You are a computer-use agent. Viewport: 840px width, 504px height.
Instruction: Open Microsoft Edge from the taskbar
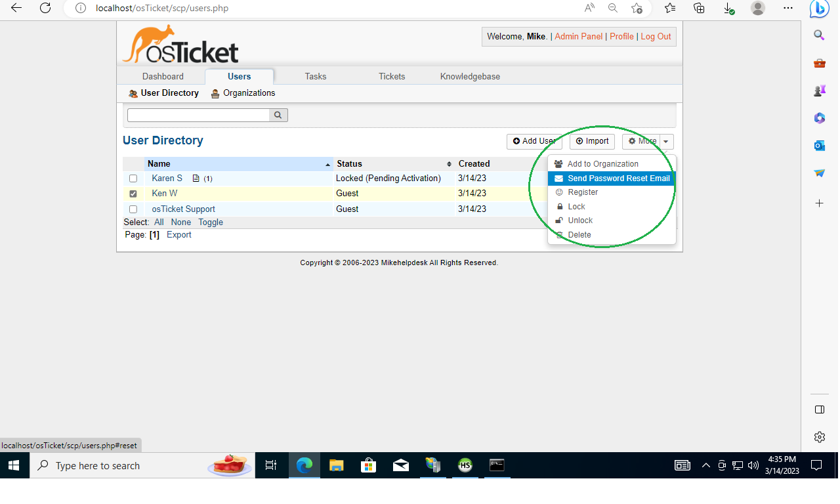[x=304, y=465]
